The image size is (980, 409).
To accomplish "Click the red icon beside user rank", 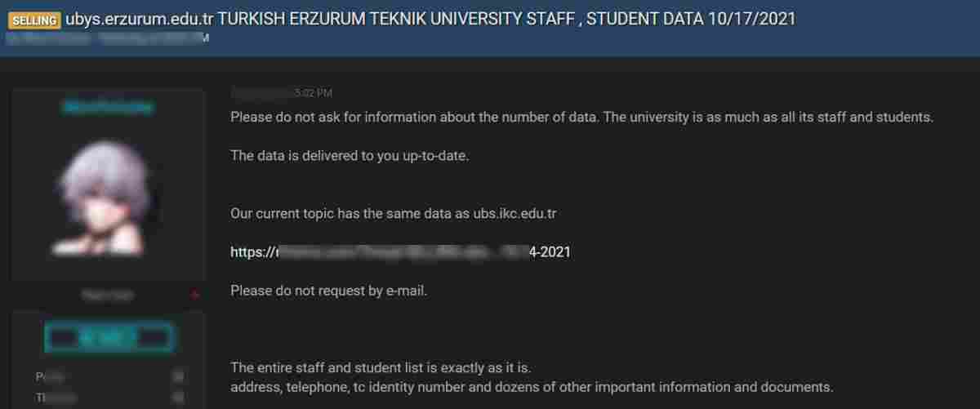I will click(x=194, y=295).
